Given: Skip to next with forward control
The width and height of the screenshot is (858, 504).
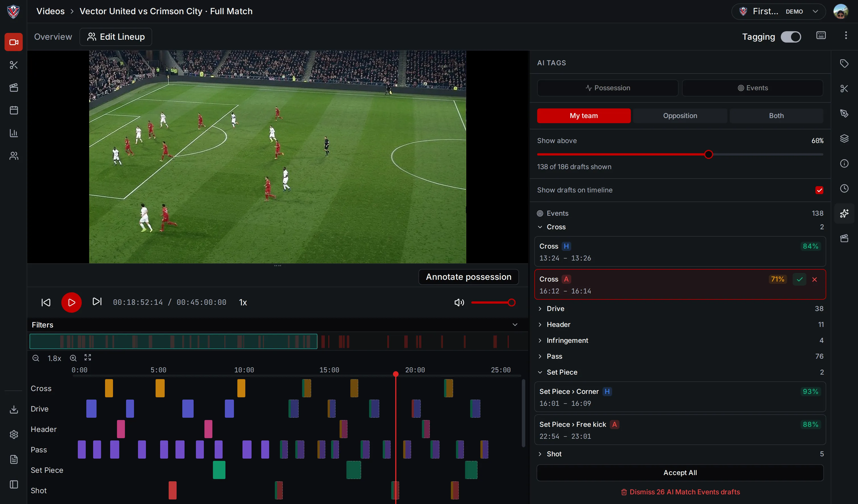Looking at the screenshot, I should point(97,301).
